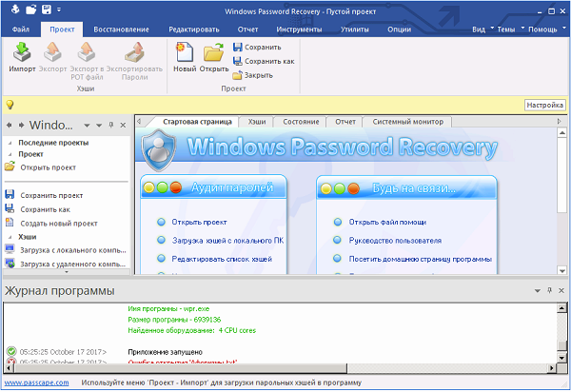
Task: Click the forward arrow in side panel header
Action: [x=21, y=126]
